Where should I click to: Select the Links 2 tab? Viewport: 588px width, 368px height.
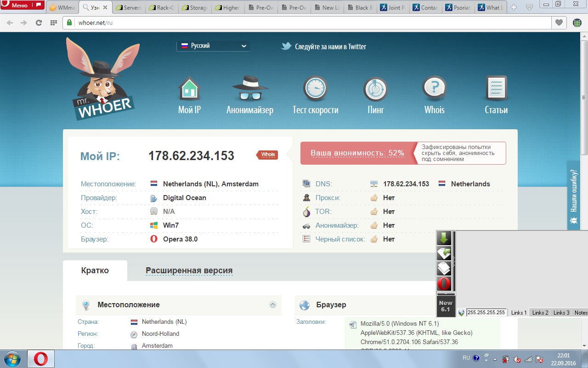pos(540,313)
